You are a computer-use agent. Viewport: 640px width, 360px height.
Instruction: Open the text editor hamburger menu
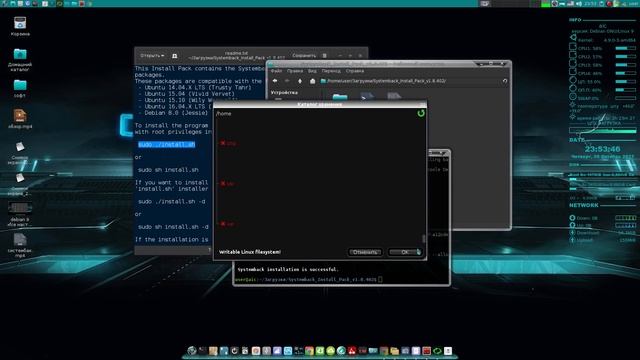324,56
